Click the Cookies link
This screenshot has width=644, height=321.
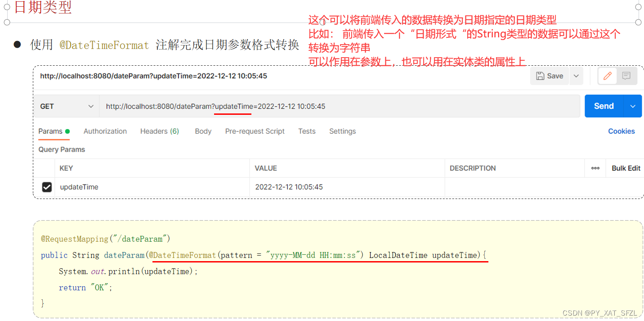[622, 131]
